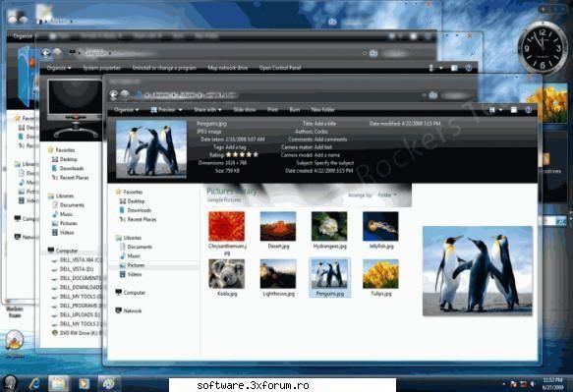Screen dimensions: 573x392
Task: Select the Jellyfish.jpg thumbnail
Action: pos(380,227)
